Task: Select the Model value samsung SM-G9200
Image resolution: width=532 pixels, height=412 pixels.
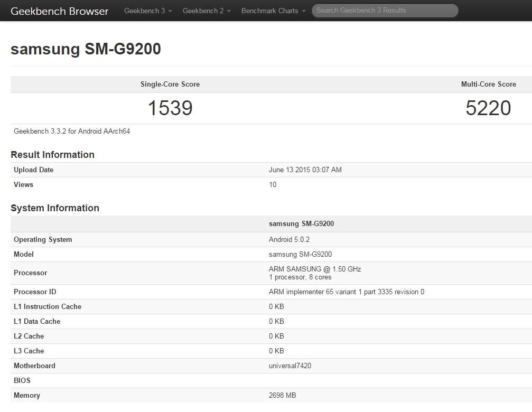Action: (300, 254)
